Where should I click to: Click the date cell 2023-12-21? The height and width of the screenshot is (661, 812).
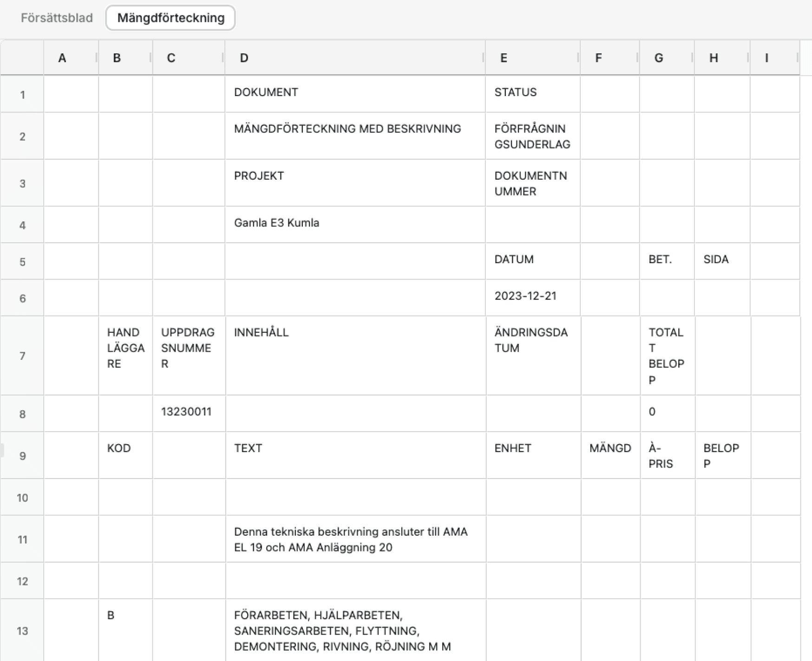tap(533, 298)
